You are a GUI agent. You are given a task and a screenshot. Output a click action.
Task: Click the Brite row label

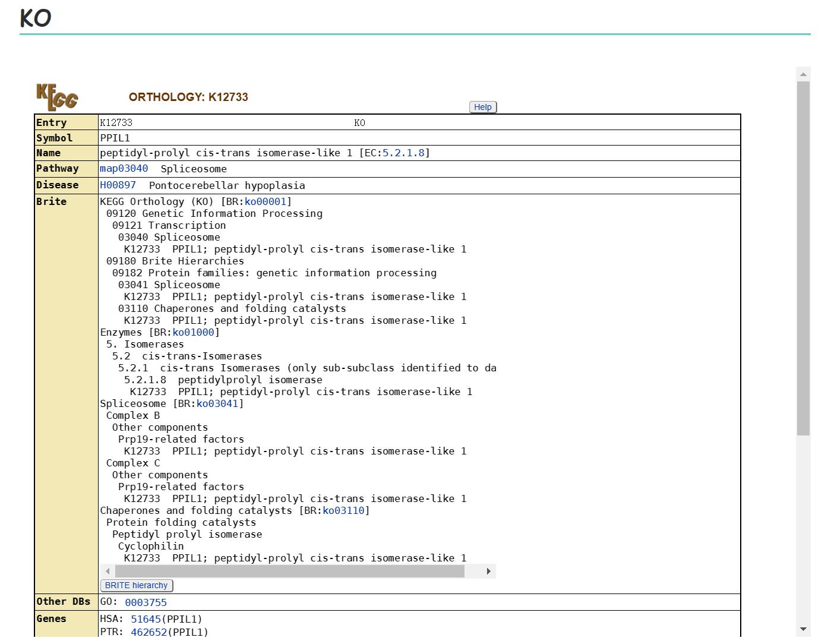click(52, 201)
